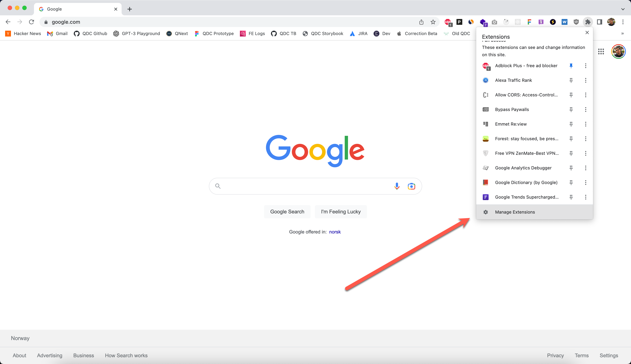631x364 pixels.
Task: Click the share page icon in address bar
Action: point(421,22)
